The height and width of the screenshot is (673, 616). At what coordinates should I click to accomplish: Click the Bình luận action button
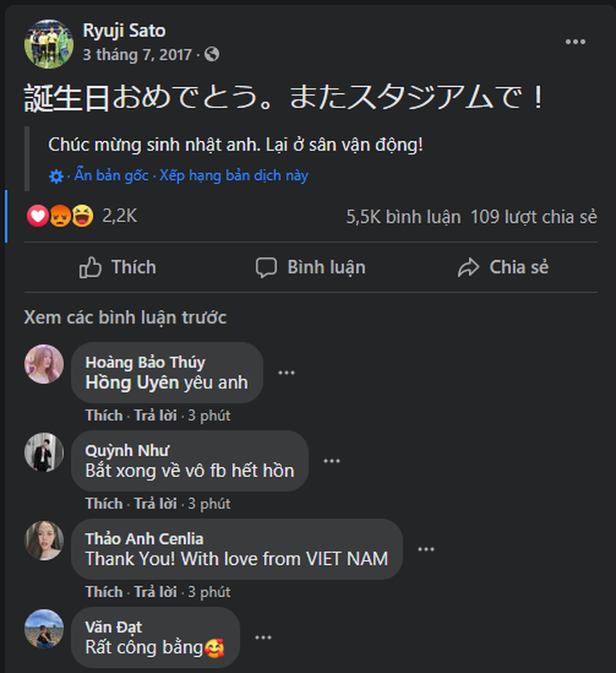pos(311,268)
